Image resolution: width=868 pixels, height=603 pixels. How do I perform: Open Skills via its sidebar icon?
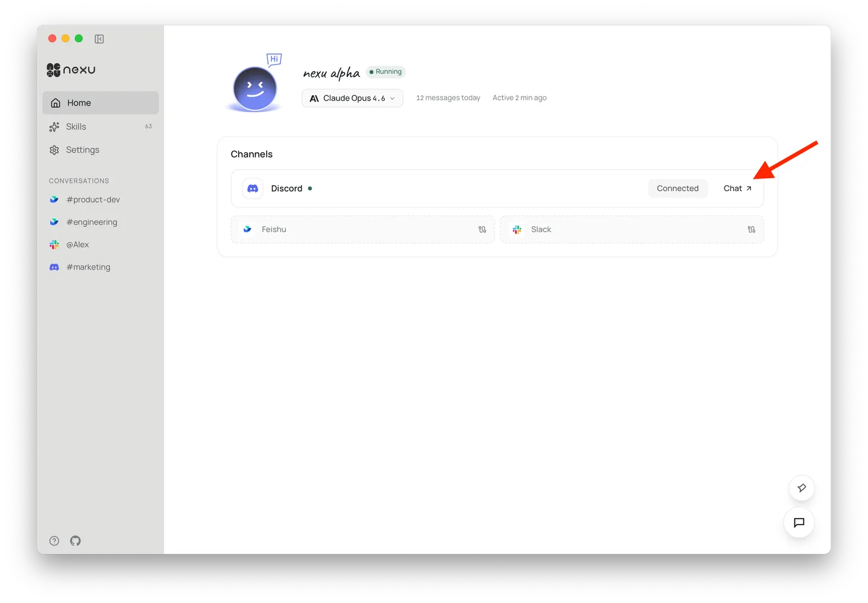coord(55,127)
